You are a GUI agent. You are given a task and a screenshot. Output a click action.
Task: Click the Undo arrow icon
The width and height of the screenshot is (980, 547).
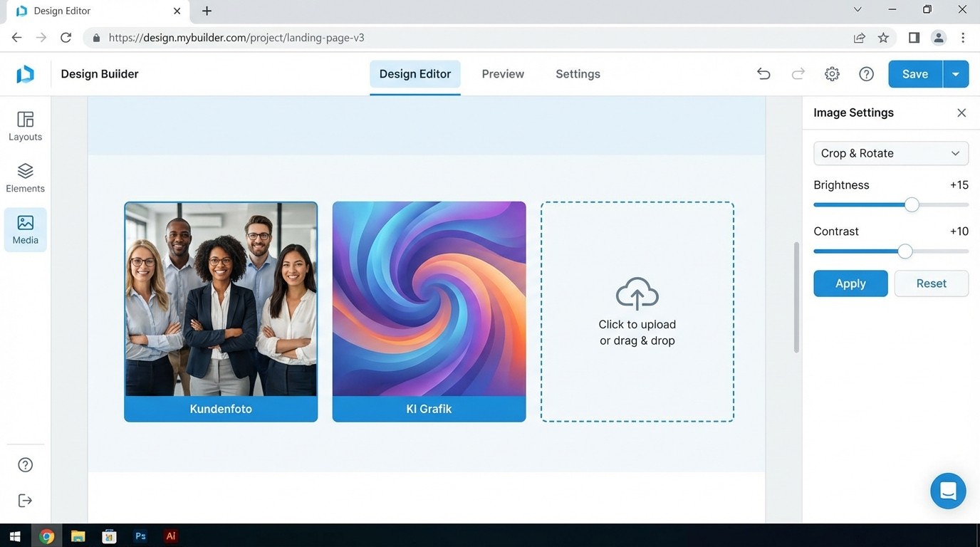763,73
